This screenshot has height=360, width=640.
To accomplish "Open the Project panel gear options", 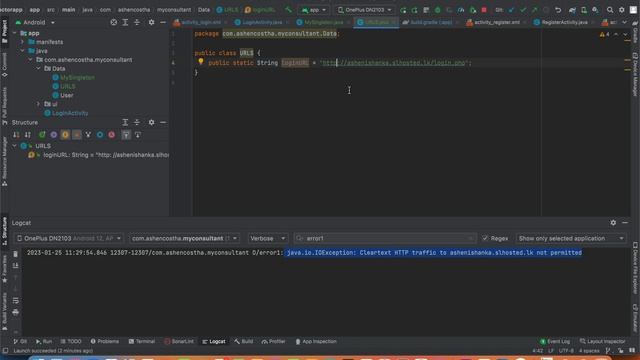I will coord(151,22).
